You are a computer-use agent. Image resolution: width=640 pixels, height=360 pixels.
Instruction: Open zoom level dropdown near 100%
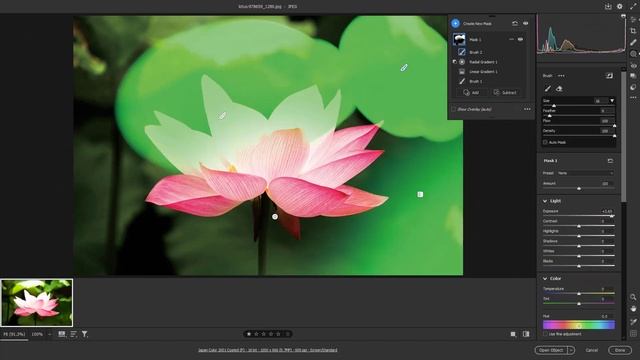pyautogui.click(x=50, y=334)
